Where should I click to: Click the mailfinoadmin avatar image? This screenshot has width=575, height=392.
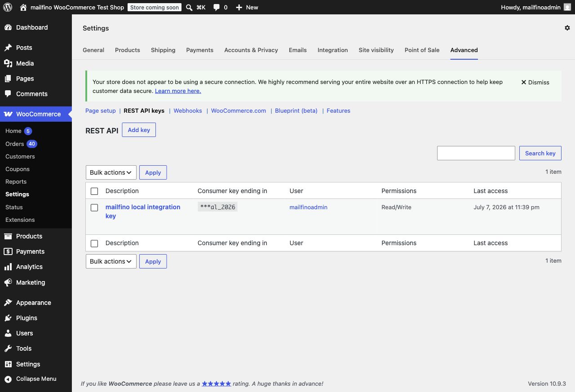pyautogui.click(x=567, y=7)
